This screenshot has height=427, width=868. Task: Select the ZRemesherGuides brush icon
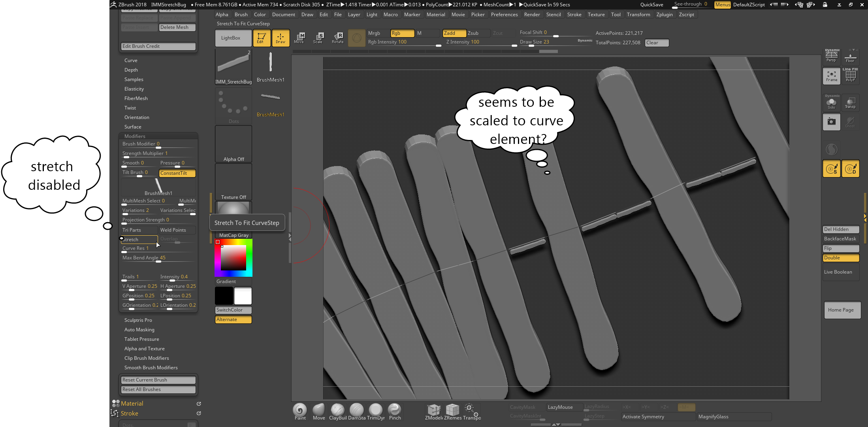pyautogui.click(x=453, y=412)
